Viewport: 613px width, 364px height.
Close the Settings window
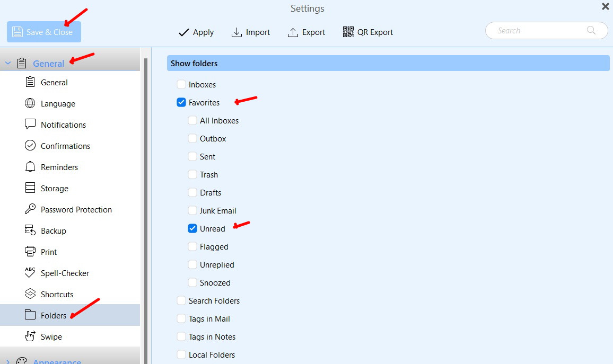(605, 6)
